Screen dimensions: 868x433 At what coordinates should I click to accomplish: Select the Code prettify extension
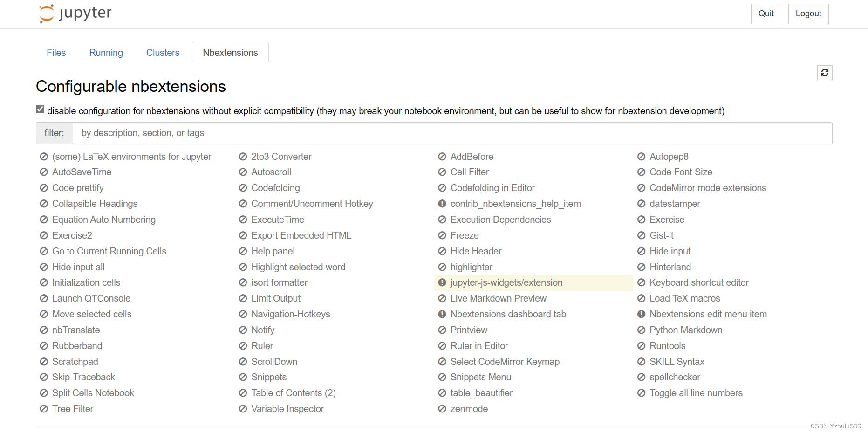pos(78,188)
